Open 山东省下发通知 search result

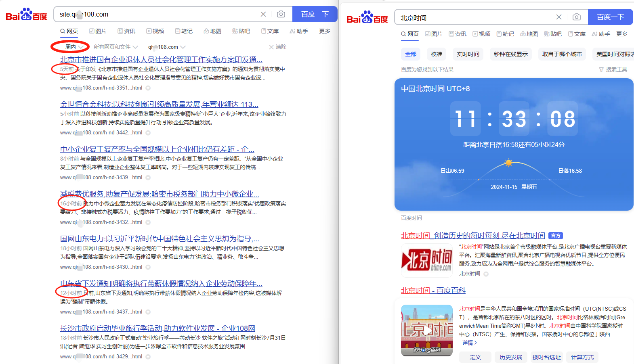(x=161, y=283)
